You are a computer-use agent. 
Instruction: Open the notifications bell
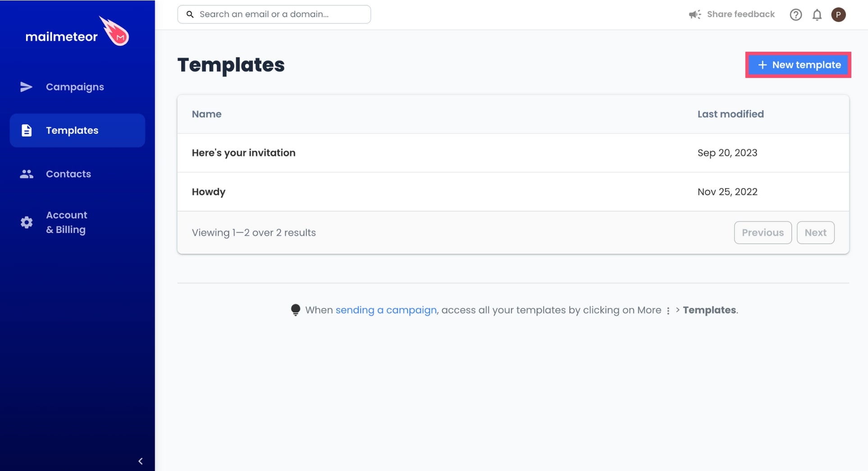(x=817, y=15)
